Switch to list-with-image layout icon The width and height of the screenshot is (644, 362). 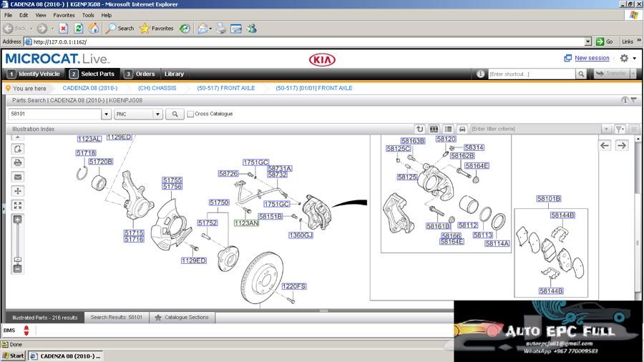[x=448, y=129]
